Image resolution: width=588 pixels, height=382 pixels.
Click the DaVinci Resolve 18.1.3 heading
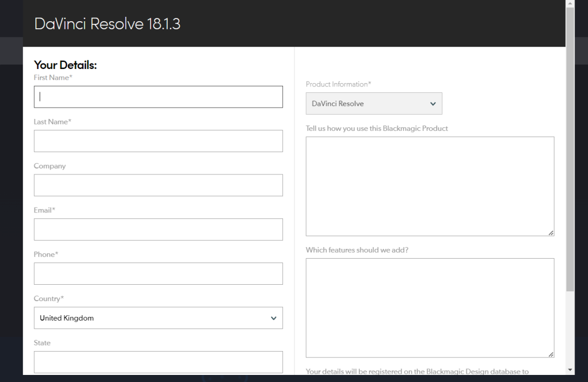[x=108, y=24]
